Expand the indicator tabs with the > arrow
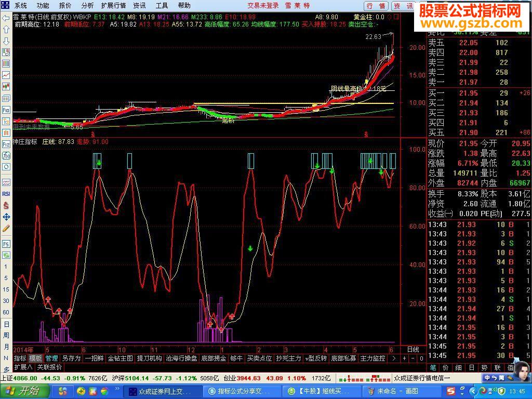532x399 pixels. [x=394, y=358]
